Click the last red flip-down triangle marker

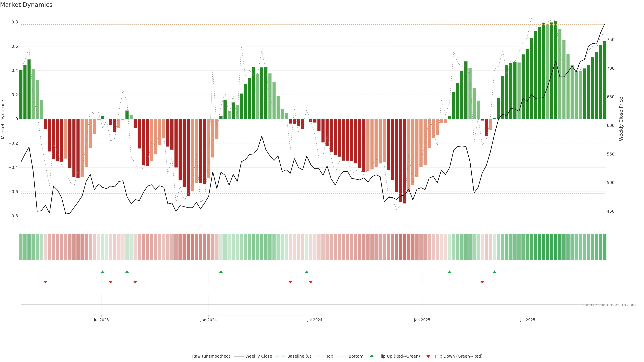pos(482,282)
